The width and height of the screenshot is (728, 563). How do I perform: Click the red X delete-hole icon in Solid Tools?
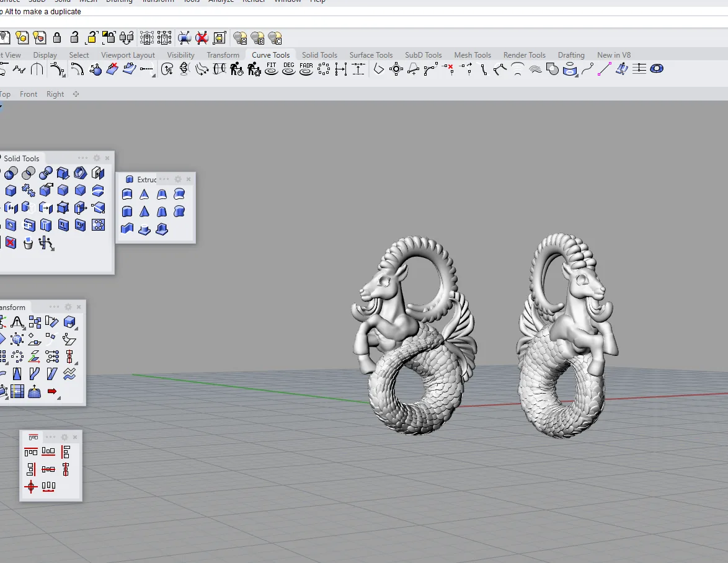pos(11,242)
